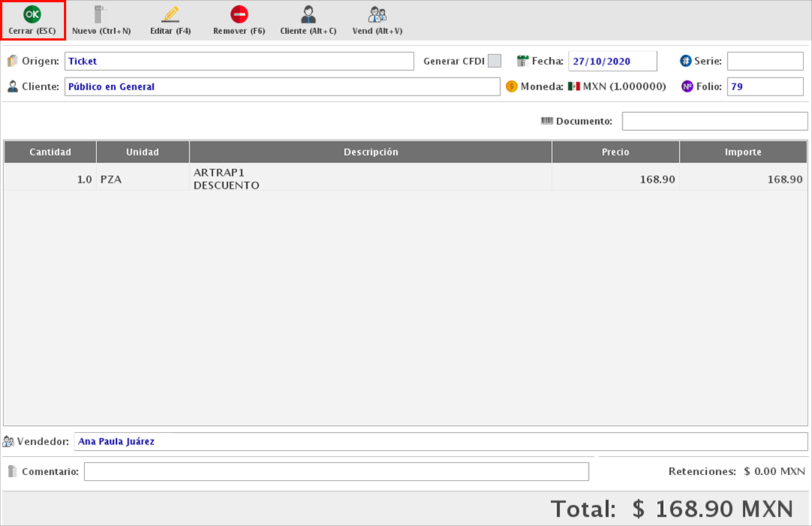Open the Vend seller toolbar icon

(377, 14)
